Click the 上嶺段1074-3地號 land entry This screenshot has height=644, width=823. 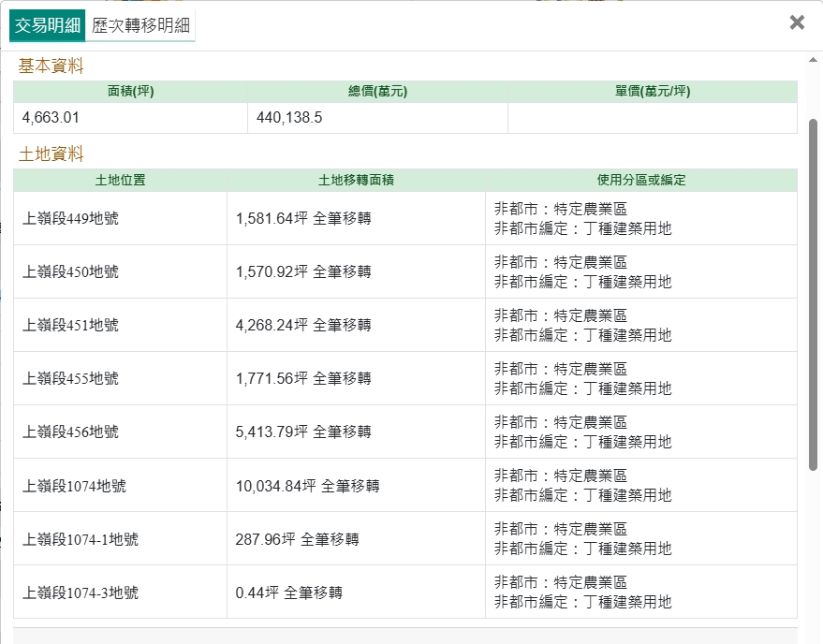81,593
